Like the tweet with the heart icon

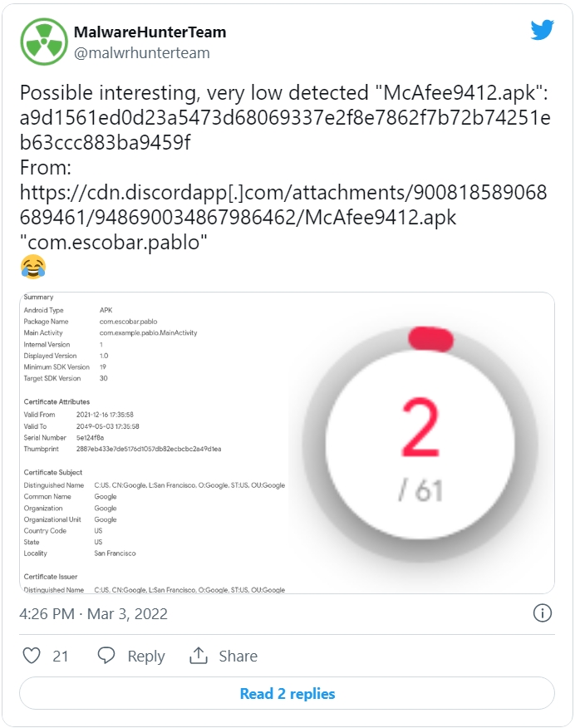[32, 656]
